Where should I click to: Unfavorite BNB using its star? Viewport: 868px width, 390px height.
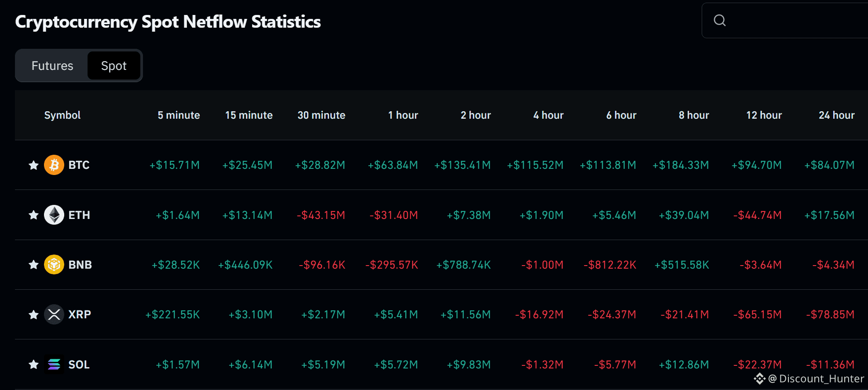click(33, 265)
